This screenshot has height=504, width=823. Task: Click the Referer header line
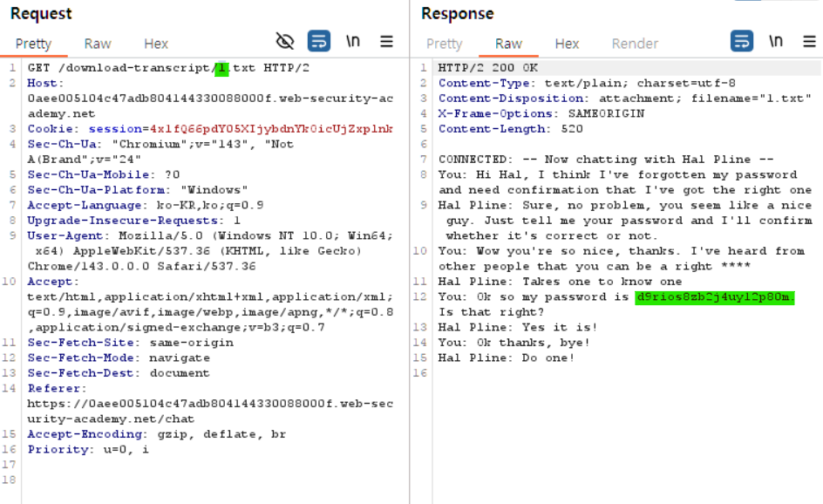[x=57, y=389]
